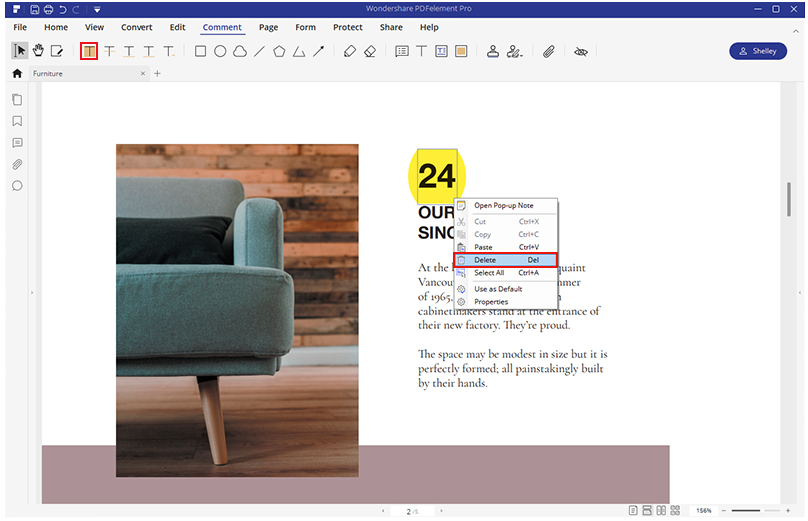Screen dimensions: 808x521
Task: Redo the last undone action
Action: pos(76,9)
